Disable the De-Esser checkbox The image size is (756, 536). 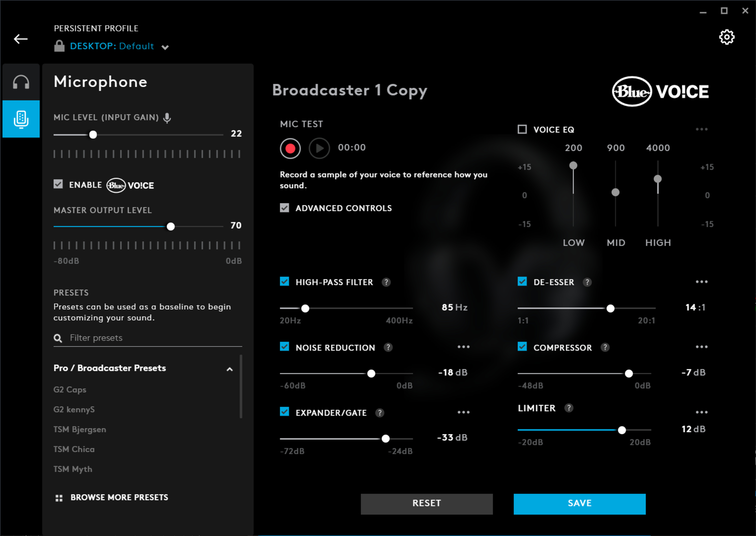(522, 281)
